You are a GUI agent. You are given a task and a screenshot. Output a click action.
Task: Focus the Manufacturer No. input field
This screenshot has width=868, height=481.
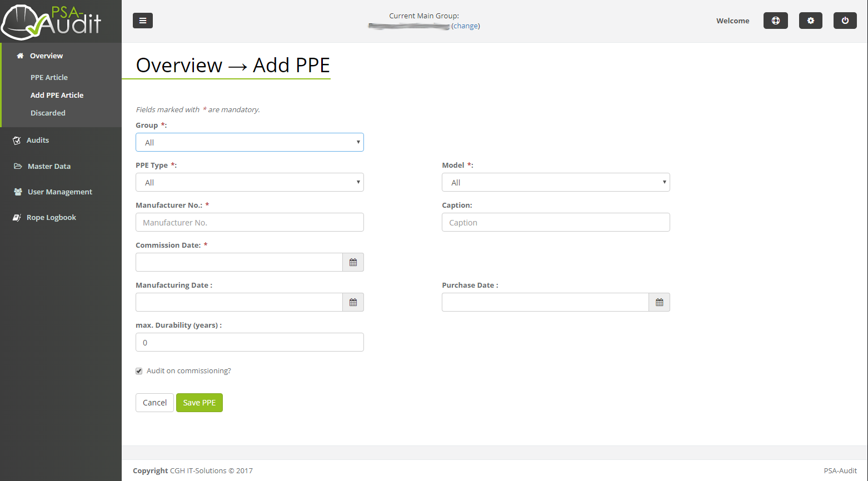pos(250,222)
